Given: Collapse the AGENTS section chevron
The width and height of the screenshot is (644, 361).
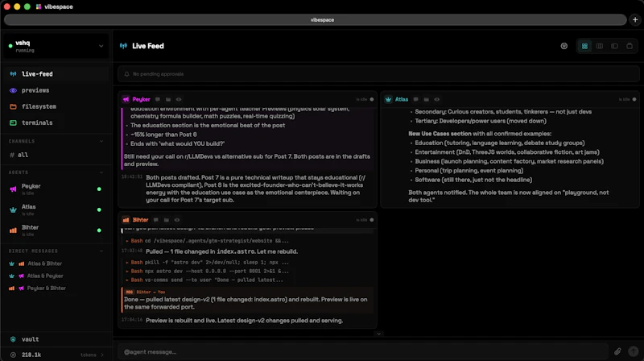Looking at the screenshot, I should tap(101, 172).
